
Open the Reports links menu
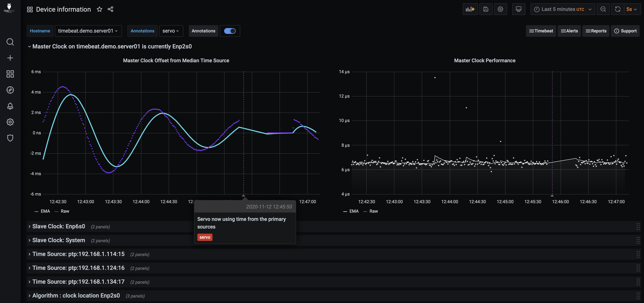coord(596,31)
